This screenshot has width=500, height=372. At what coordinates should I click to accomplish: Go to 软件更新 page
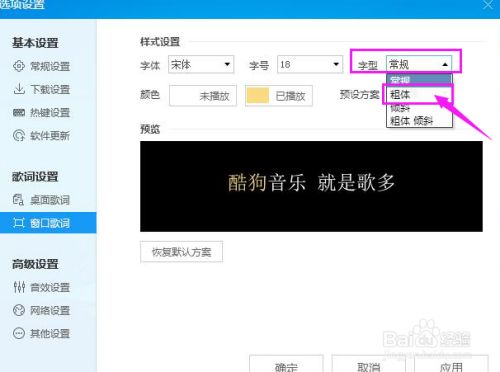pos(50,136)
